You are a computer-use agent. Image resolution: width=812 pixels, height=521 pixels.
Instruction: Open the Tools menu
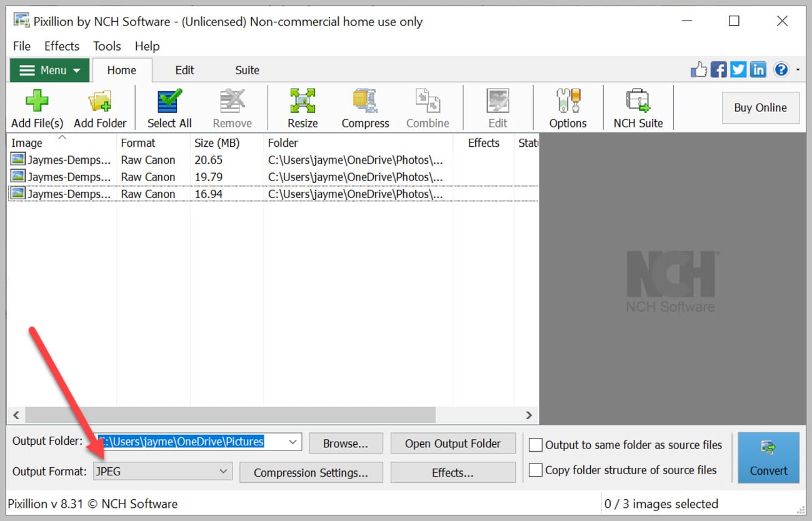point(107,46)
